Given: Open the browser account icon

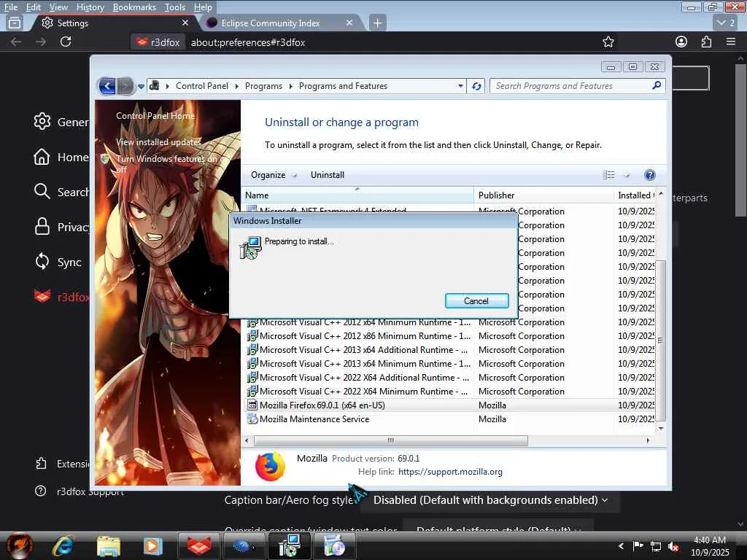Looking at the screenshot, I should point(681,42).
